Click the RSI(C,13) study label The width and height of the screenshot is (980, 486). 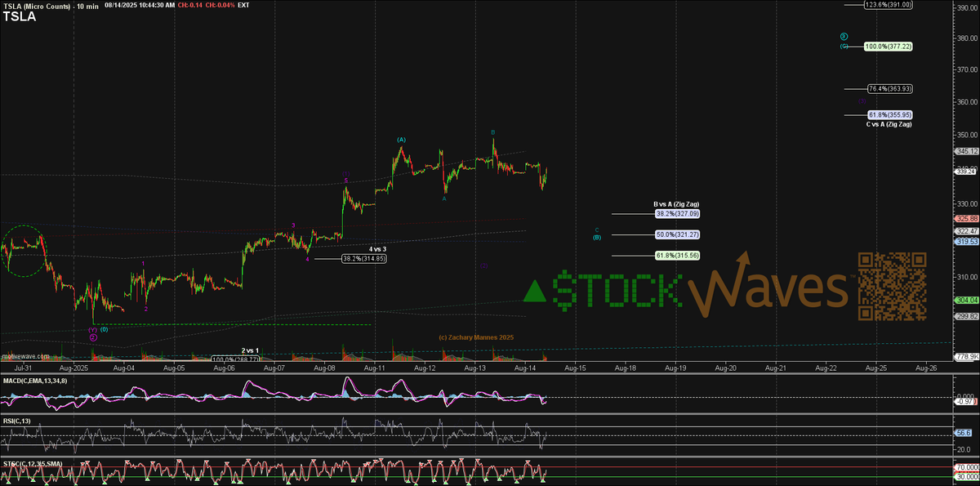coord(17,421)
